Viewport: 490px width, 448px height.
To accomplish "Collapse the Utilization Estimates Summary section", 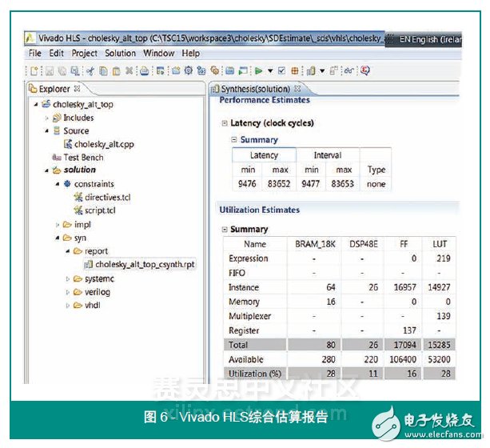I will point(224,230).
